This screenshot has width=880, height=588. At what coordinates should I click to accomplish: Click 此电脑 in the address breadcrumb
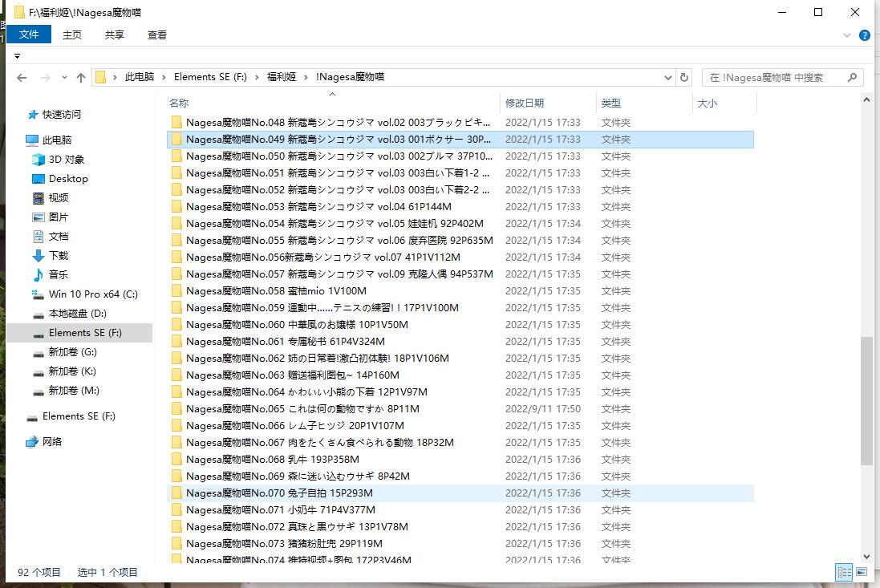pos(140,77)
